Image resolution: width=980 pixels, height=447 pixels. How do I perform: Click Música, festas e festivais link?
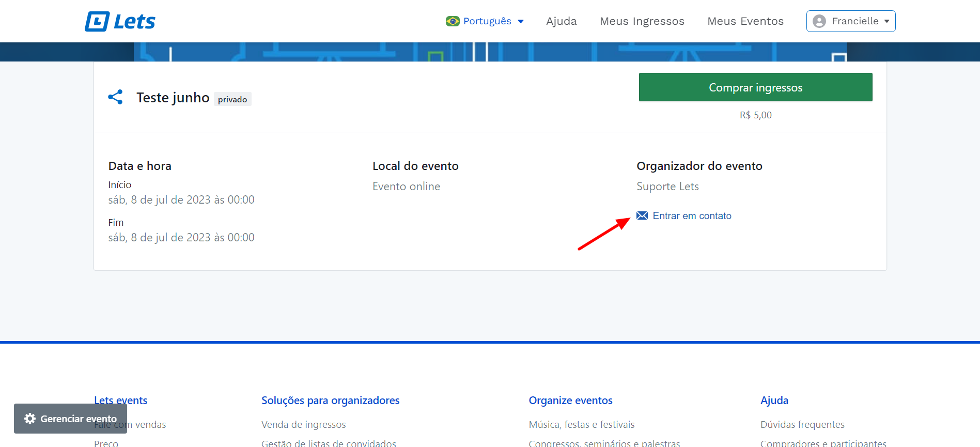581,424
